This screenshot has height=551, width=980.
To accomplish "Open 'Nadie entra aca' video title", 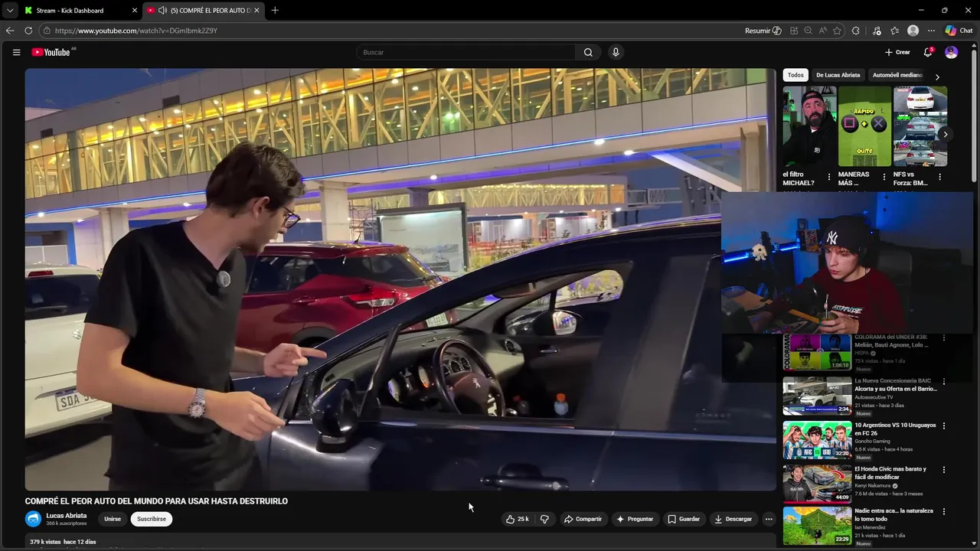I will pyautogui.click(x=893, y=514).
